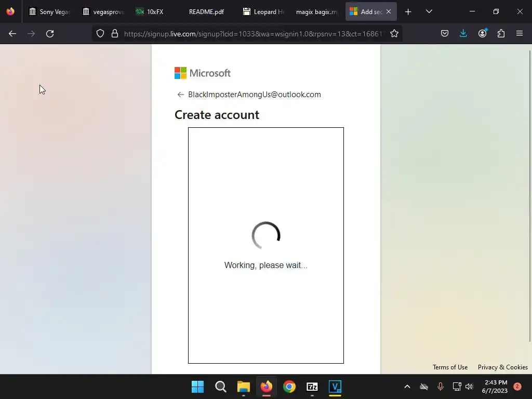Open the Firefox account icon

[x=482, y=33]
